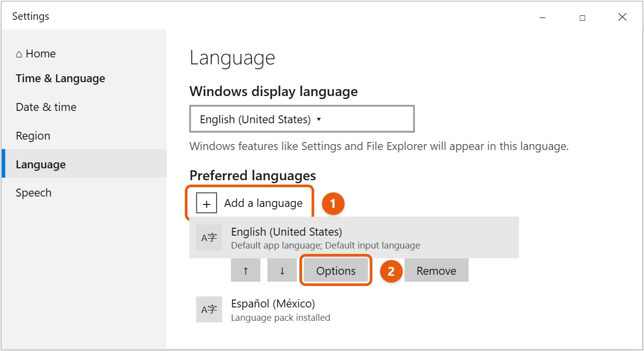The image size is (644, 351).
Task: Click the language glyph icon for Español (México)
Action: pos(209,309)
